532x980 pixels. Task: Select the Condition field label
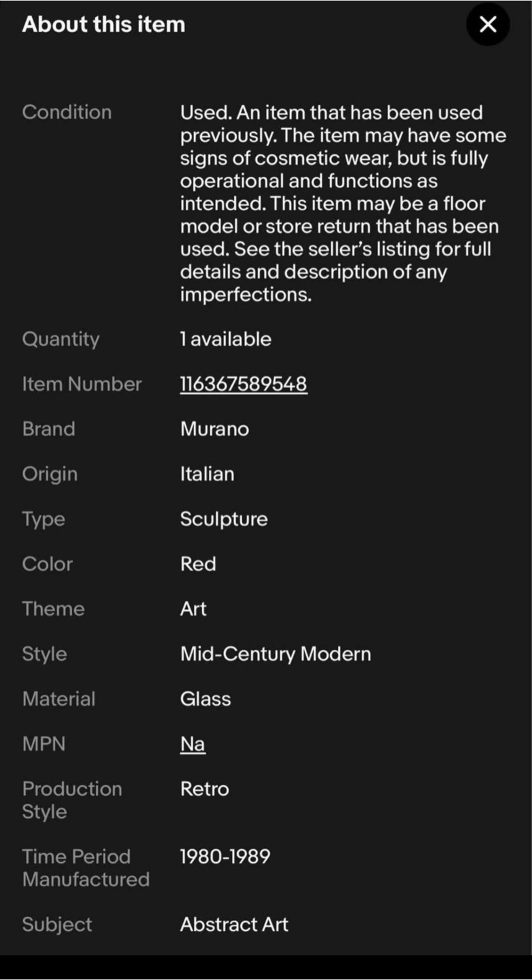67,112
